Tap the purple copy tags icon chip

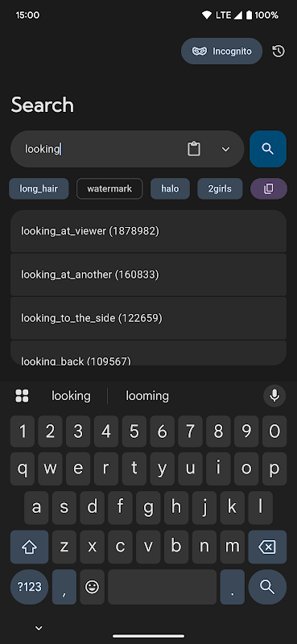(x=269, y=189)
